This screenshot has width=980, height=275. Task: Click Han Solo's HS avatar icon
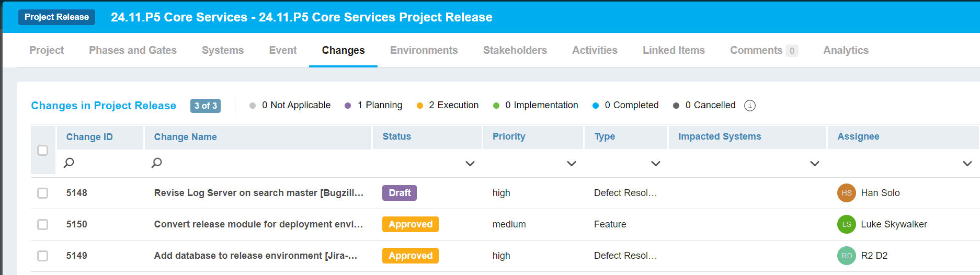pos(846,193)
